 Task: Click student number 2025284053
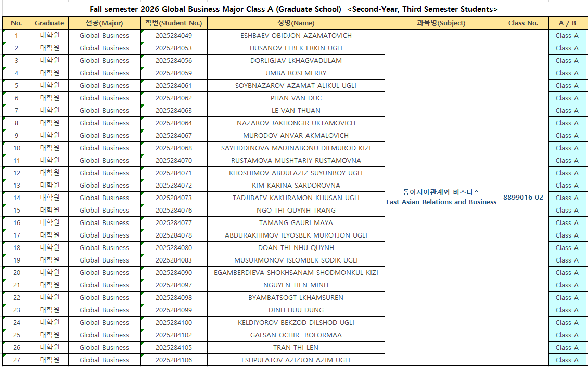point(174,48)
